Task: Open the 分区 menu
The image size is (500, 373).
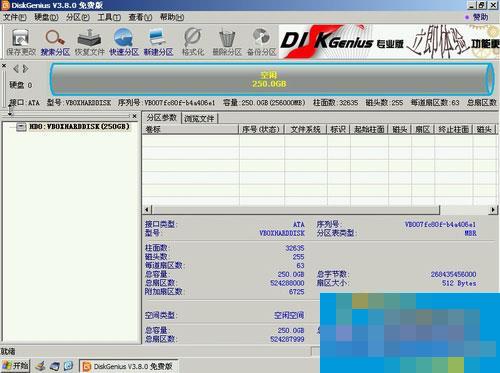Action: coord(78,17)
